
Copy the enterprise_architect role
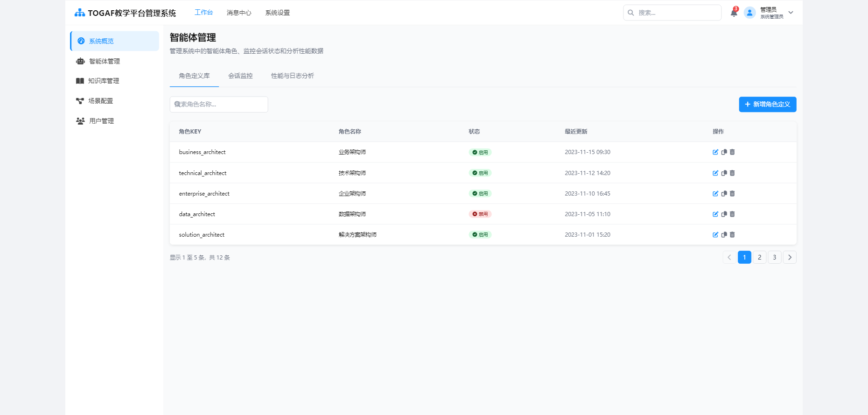[x=724, y=194]
